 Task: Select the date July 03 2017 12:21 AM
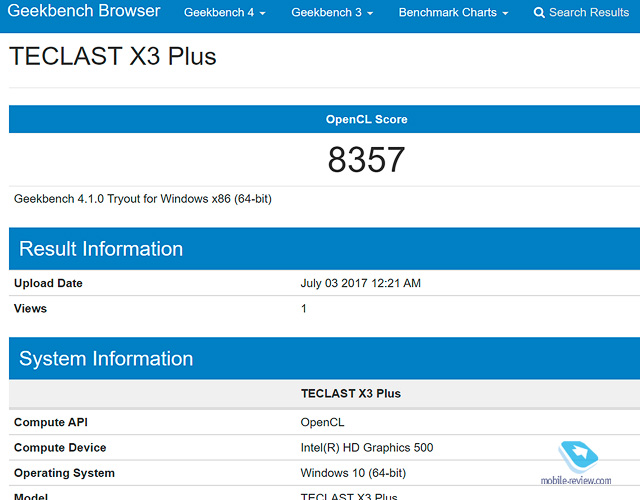coord(360,283)
